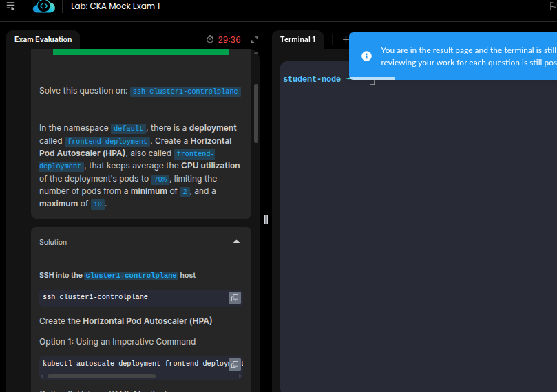The width and height of the screenshot is (557, 392).
Task: Switch to the Exam Evaluation tab
Action: [43, 39]
